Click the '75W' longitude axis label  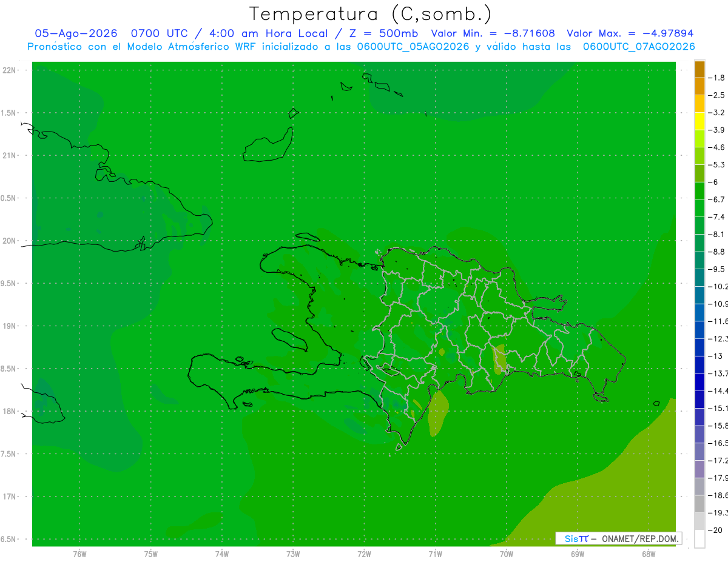click(151, 554)
